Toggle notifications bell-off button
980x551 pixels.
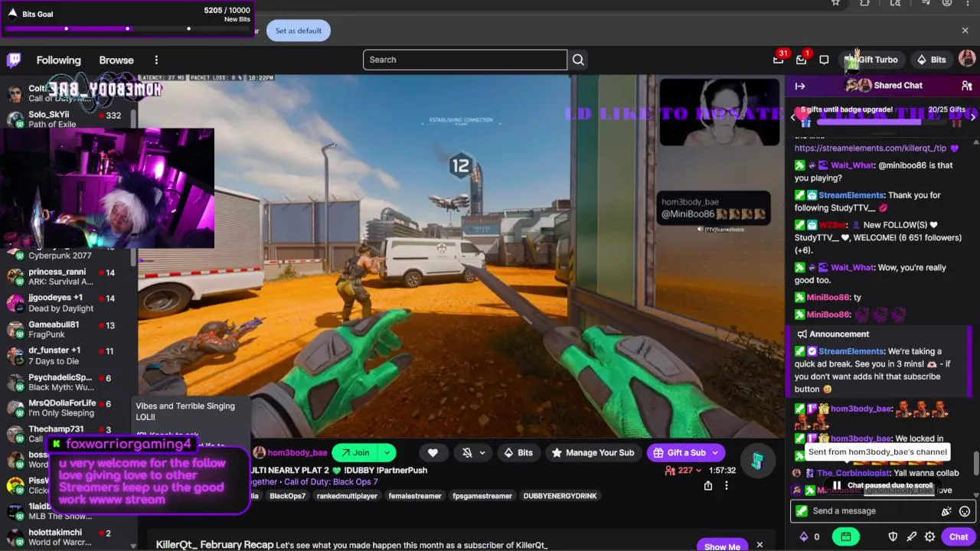click(467, 452)
